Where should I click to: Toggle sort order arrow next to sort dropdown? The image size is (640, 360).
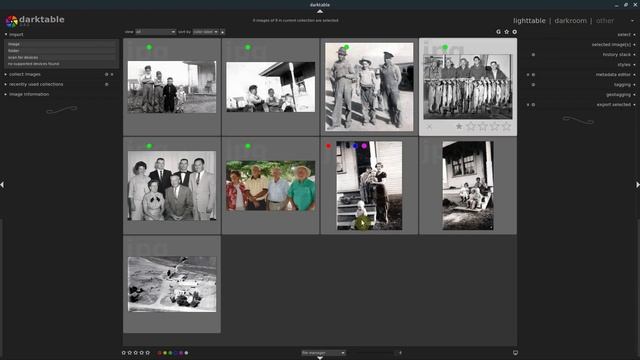[x=222, y=32]
